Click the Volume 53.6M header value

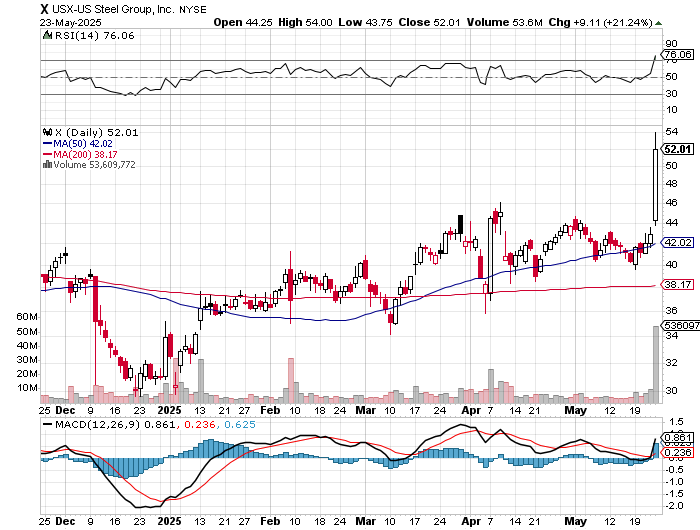pos(504,22)
